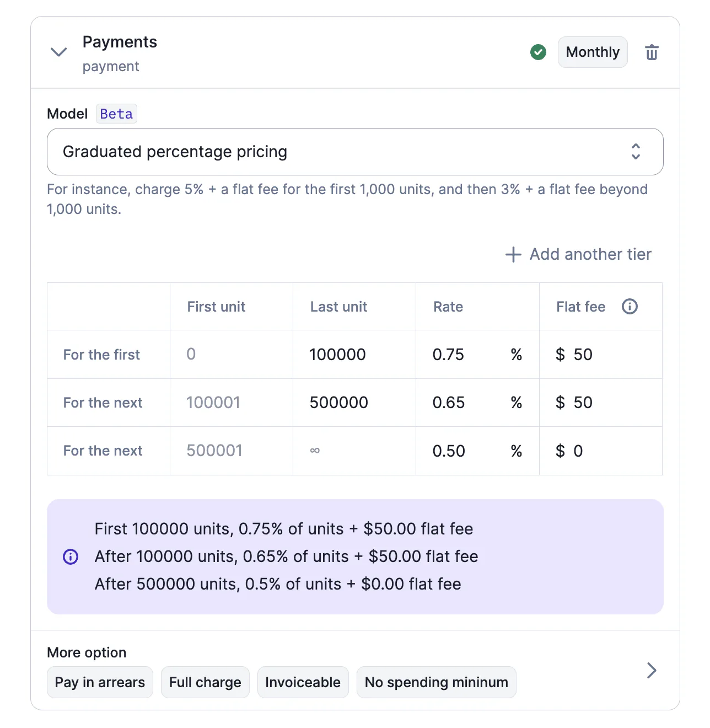Click the plus icon beside Add another tier
Viewport: 710px width, 728px height.
pyautogui.click(x=513, y=254)
